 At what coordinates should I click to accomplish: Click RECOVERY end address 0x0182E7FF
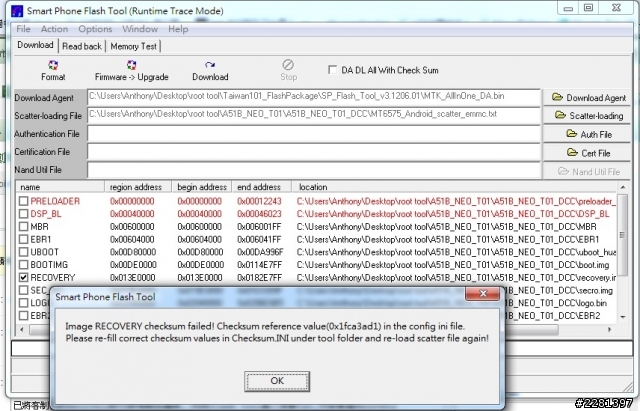[259, 278]
